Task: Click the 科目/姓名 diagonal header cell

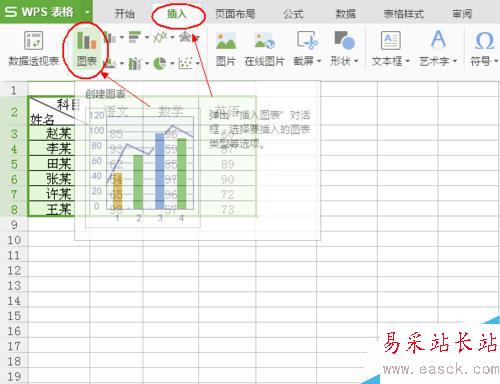Action: point(59,111)
